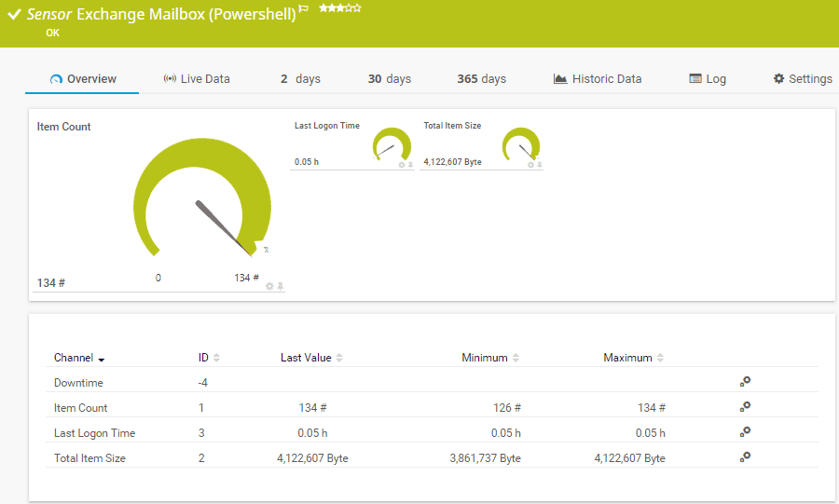Click the Total Item Size channel name

pos(89,458)
